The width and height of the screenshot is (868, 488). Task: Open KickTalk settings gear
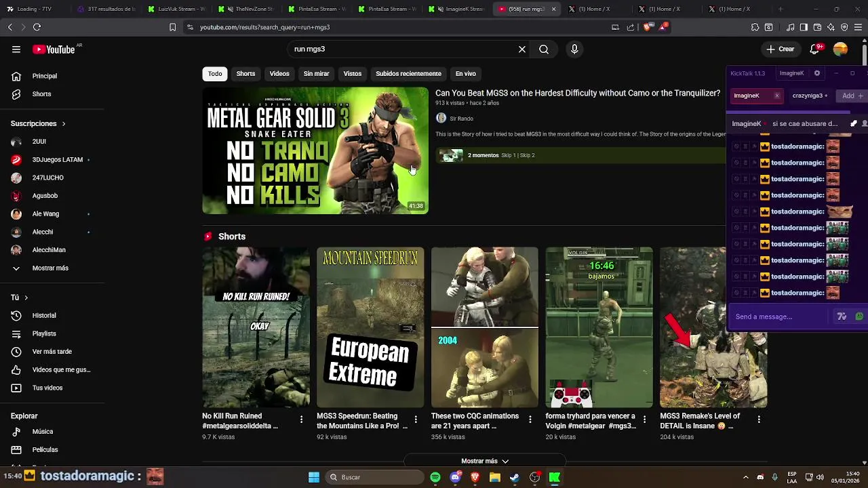[x=817, y=73]
